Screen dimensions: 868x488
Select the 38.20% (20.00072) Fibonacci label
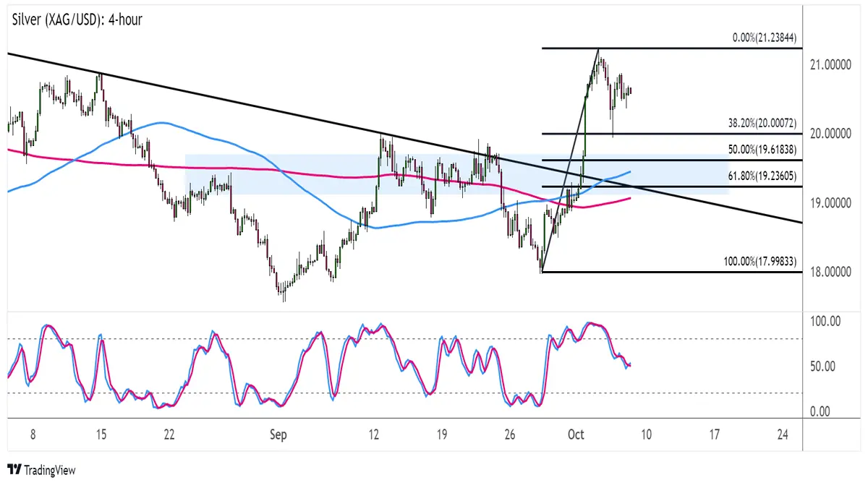[759, 124]
